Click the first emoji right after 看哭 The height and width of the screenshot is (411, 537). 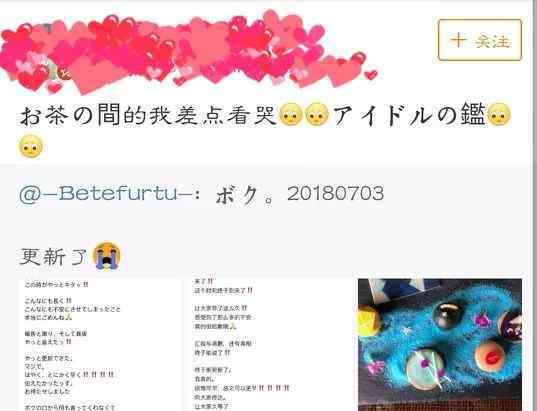tap(291, 115)
